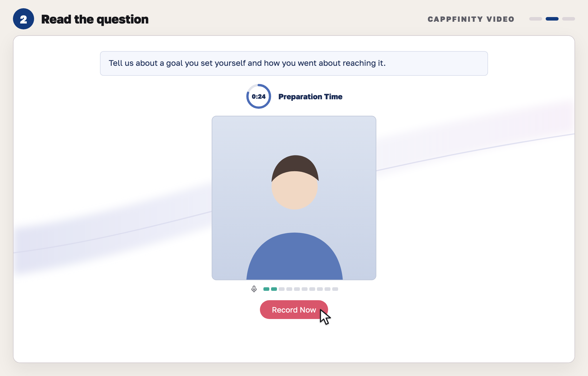Click the third progress step indicator

click(569, 19)
